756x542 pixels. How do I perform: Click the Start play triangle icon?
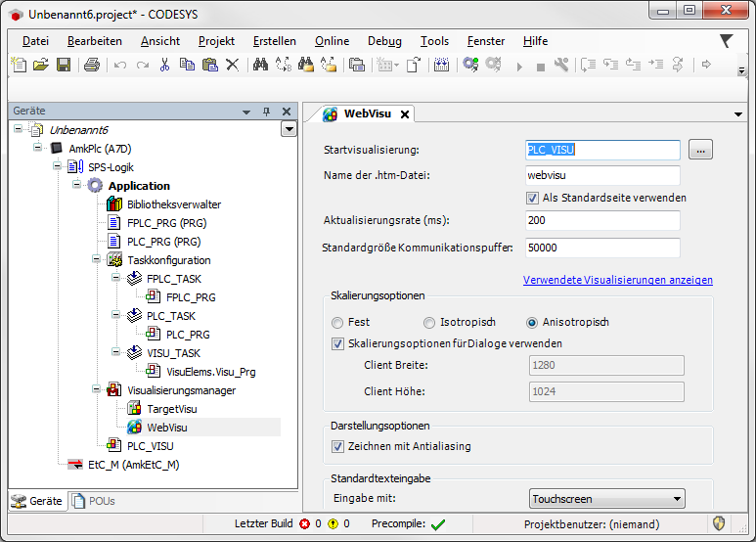pyautogui.click(x=518, y=67)
